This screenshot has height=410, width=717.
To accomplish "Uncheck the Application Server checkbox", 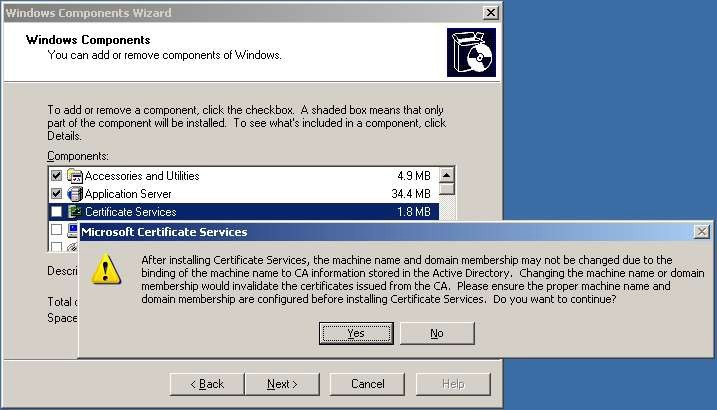I will pyautogui.click(x=56, y=194).
